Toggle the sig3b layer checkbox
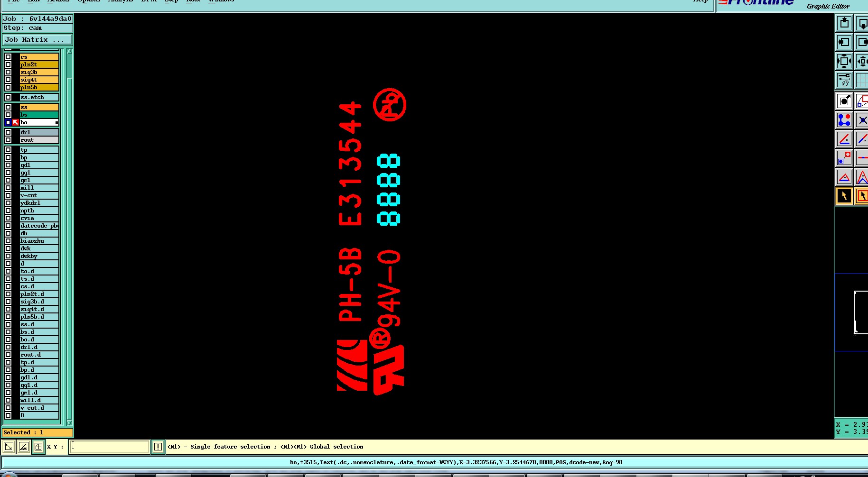The image size is (868, 477). 8,72
